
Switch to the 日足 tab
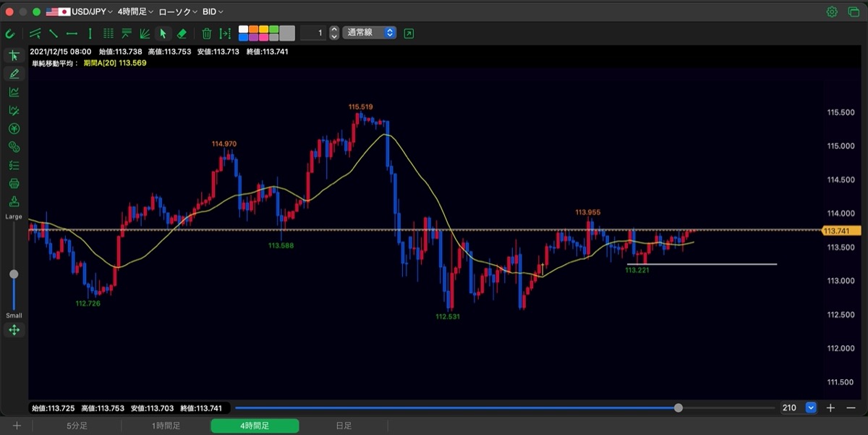click(x=344, y=426)
